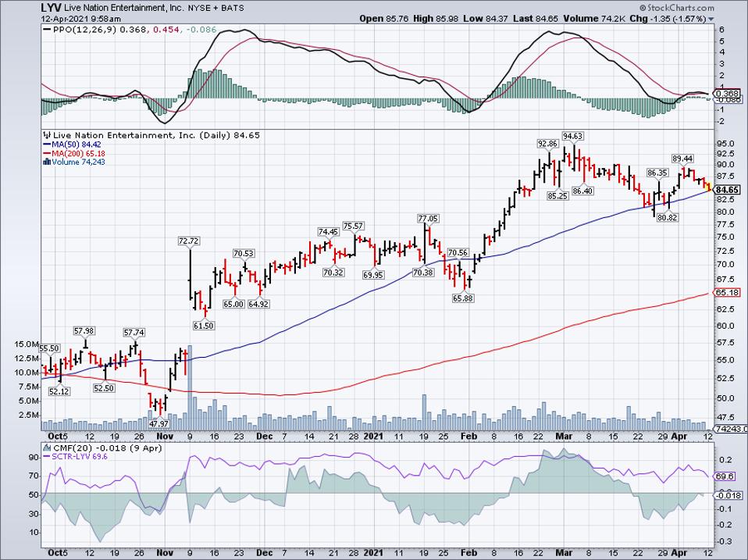Click the 85.25 low price label
Image resolution: width=748 pixels, height=560 pixels.
click(557, 195)
